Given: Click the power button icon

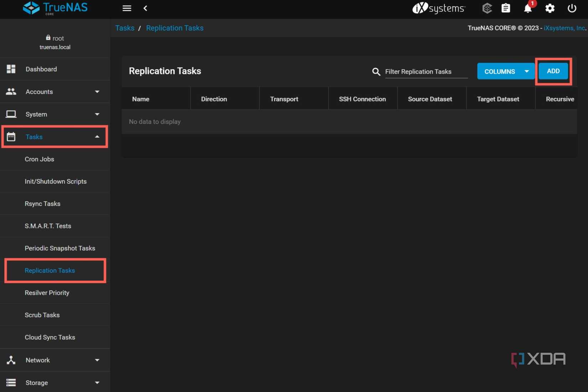Looking at the screenshot, I should coord(572,8).
